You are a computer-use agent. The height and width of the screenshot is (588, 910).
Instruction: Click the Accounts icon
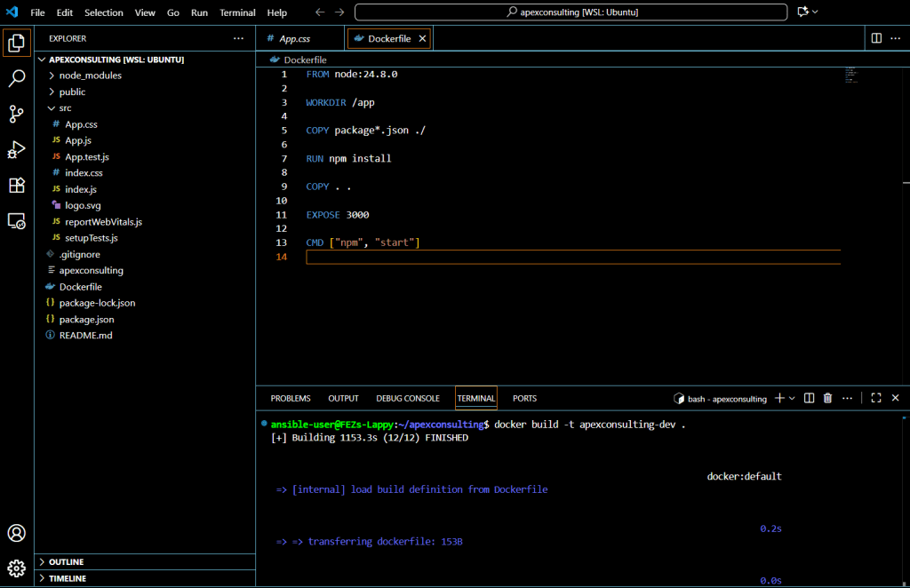pos(16,533)
